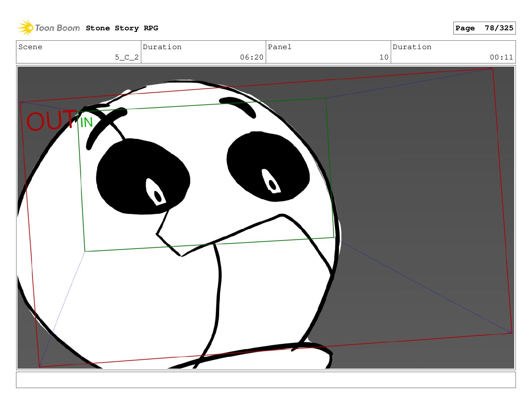Screen dimensions: 532x412
Task: Click the 'Stone Story RPG' project title
Action: [122, 28]
